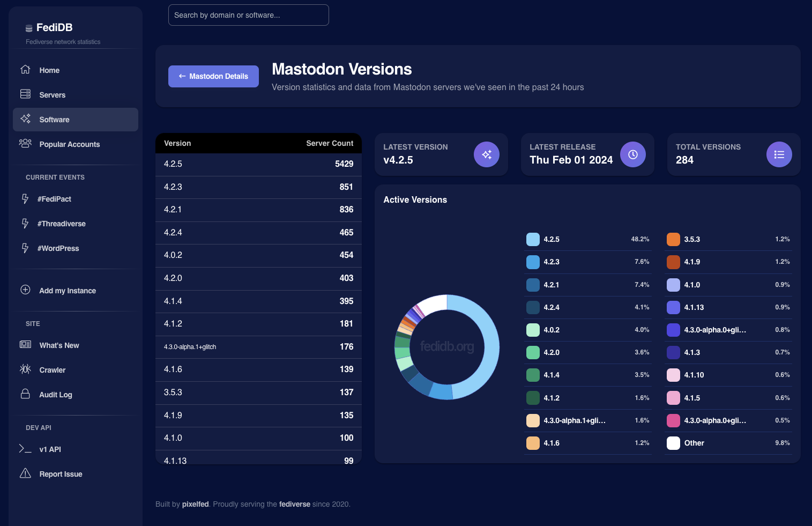Click the Servers rack icon

coord(25,94)
